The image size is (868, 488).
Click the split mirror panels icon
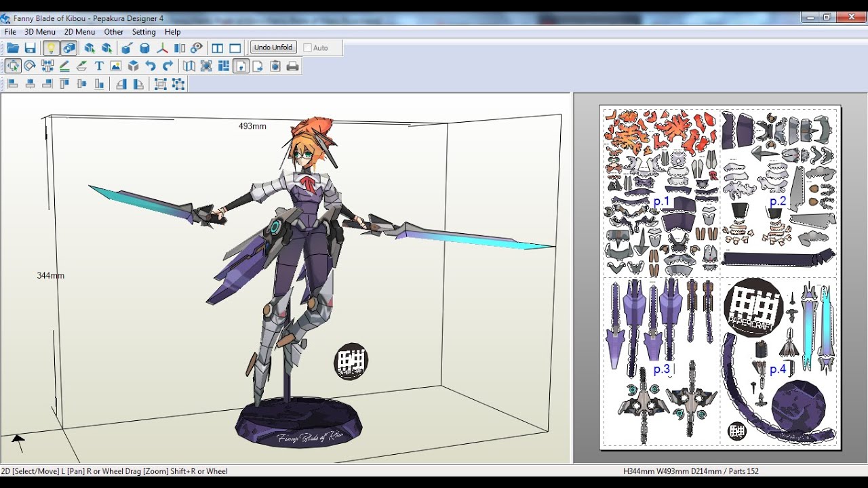[x=180, y=48]
